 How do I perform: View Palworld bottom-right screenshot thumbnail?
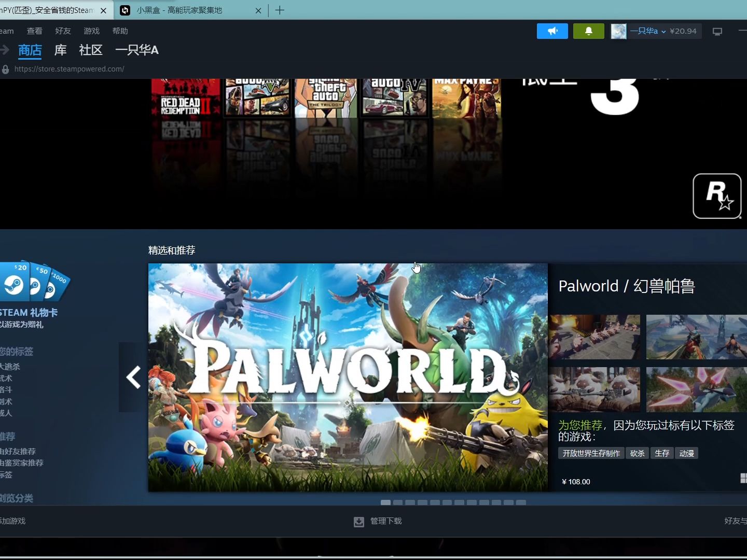point(697,390)
